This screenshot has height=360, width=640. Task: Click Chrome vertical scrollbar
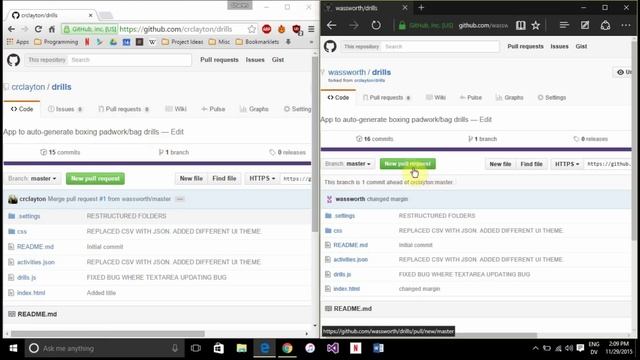[315, 144]
